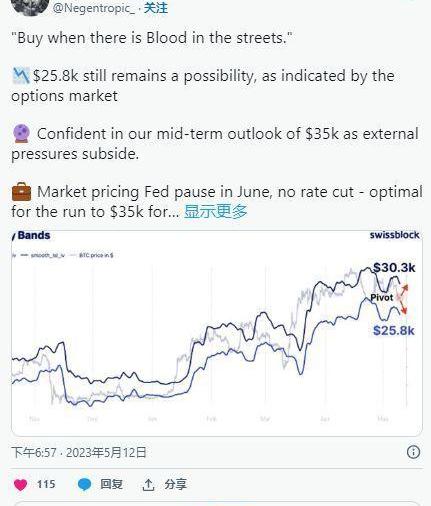Click the $30.3k chart label
The image size is (431, 506).
(394, 267)
